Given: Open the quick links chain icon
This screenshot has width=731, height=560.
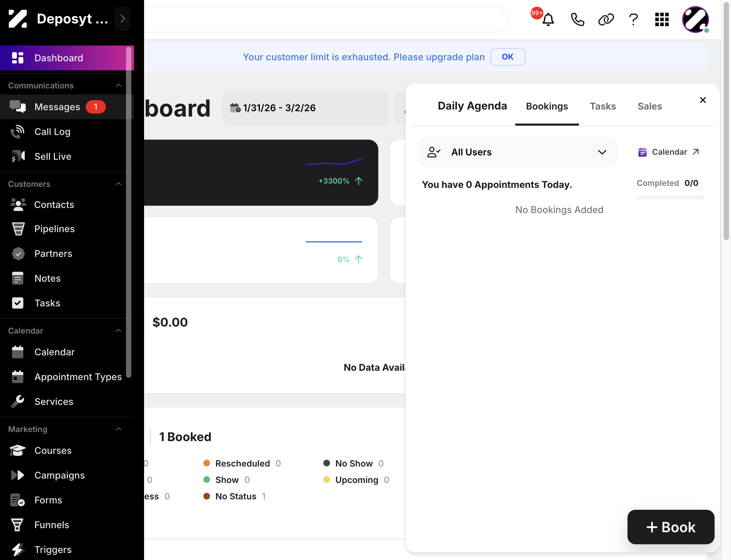Looking at the screenshot, I should pyautogui.click(x=606, y=19).
